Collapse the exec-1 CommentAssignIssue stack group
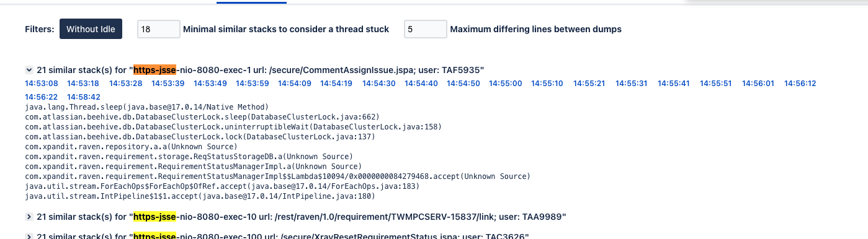 (x=29, y=71)
